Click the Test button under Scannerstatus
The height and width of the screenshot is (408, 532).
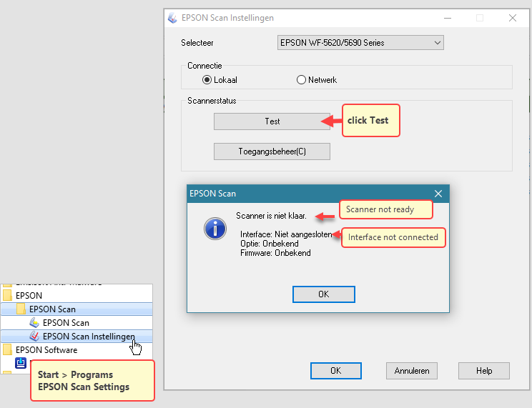272,121
